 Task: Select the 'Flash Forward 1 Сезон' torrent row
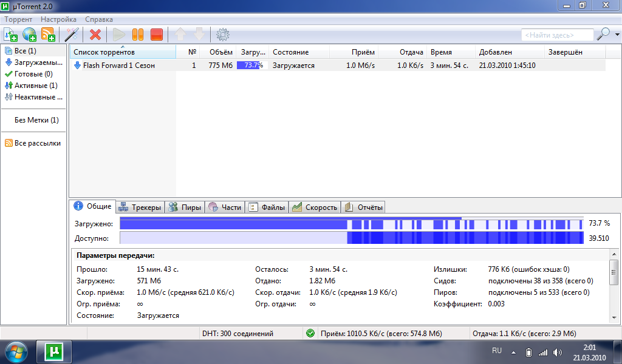[x=338, y=66]
